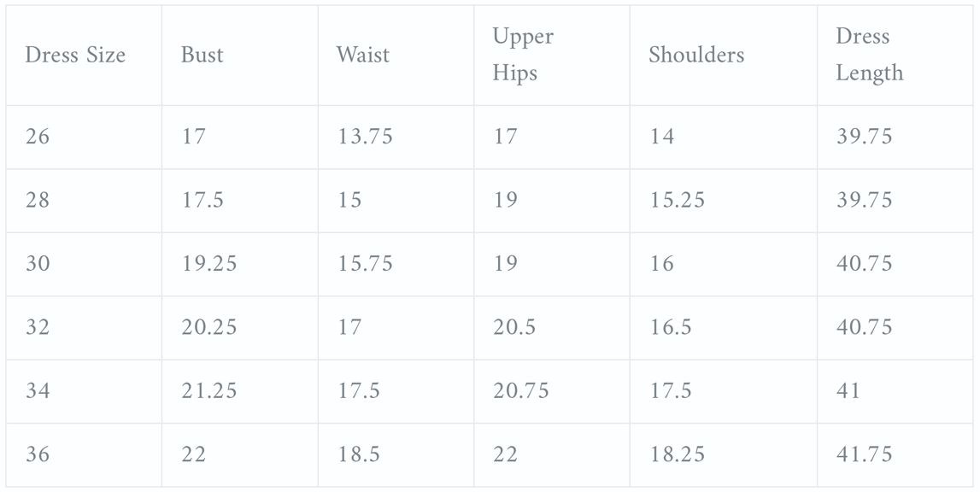The width and height of the screenshot is (980, 492).
Task: Select the dress size 36 cell
Action: point(38,454)
